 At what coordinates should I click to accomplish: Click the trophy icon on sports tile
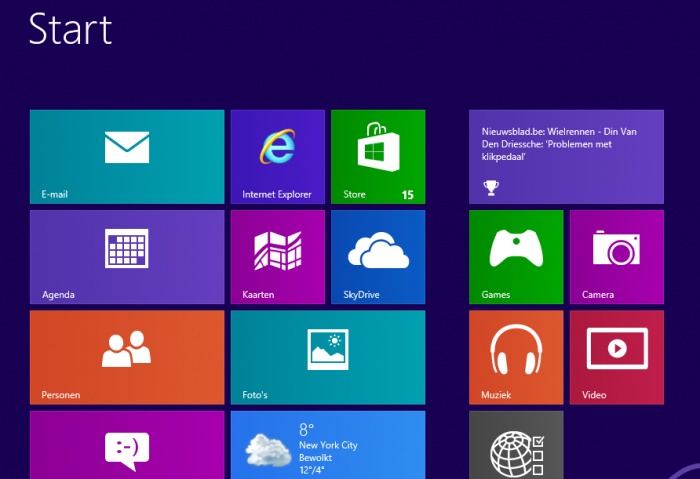[491, 188]
